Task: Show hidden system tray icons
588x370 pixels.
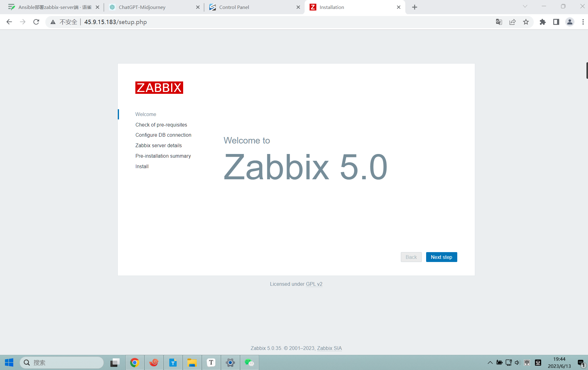Action: pos(490,363)
